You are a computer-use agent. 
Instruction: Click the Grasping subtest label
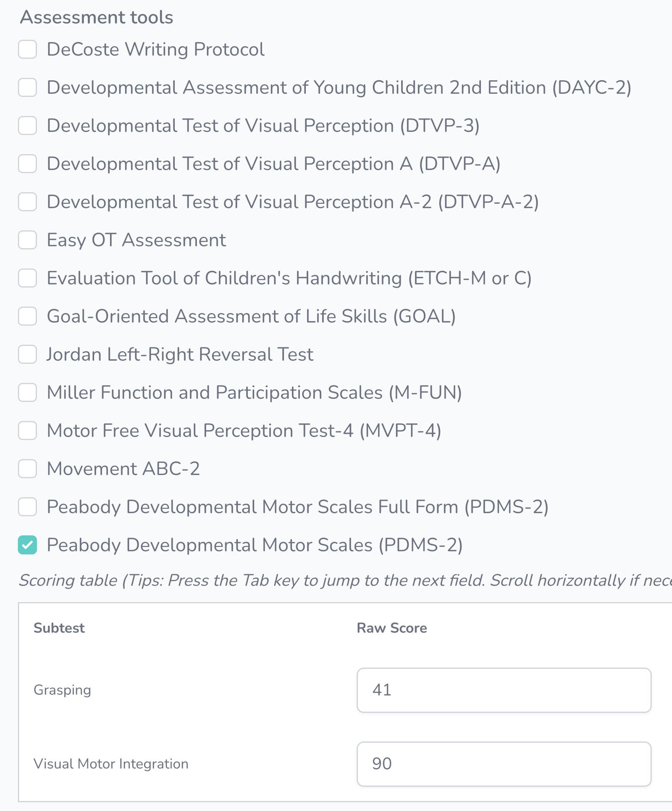pos(62,690)
